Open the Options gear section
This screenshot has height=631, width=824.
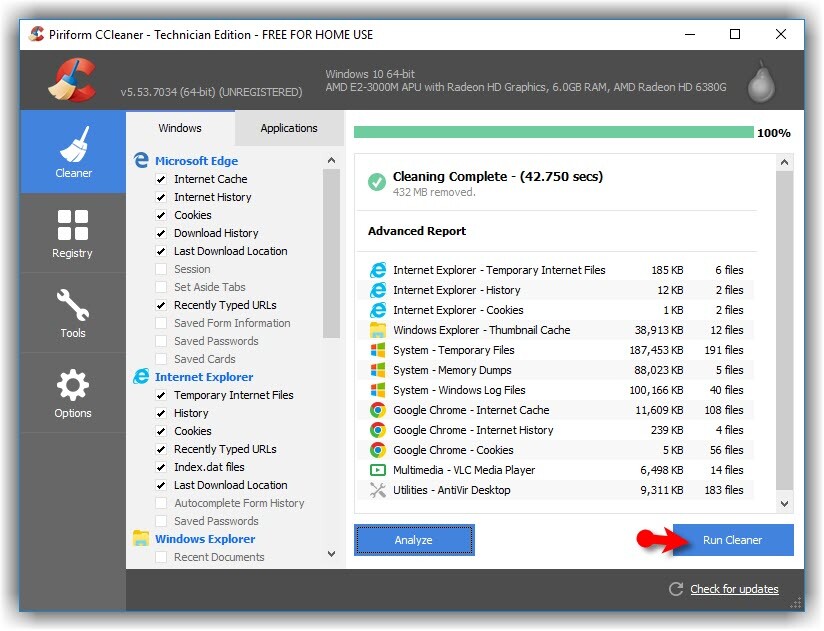[x=73, y=393]
